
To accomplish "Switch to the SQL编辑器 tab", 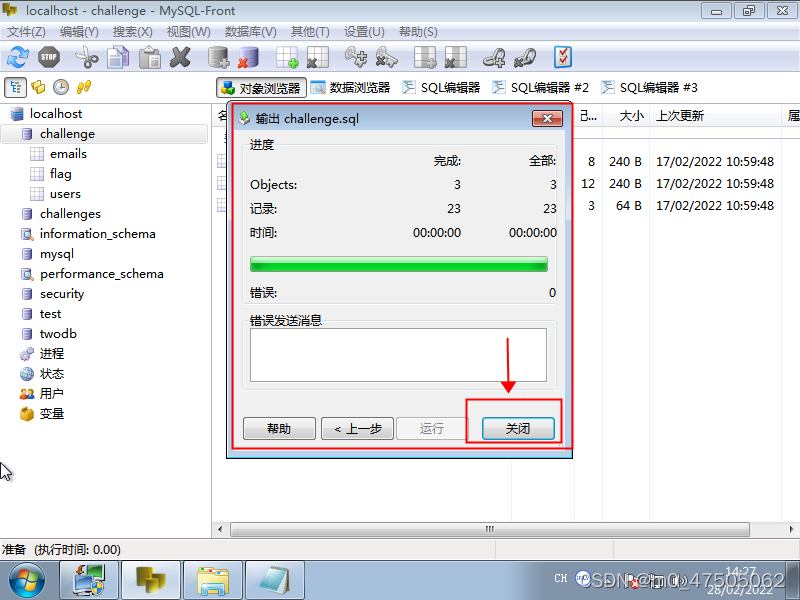I will click(441, 88).
